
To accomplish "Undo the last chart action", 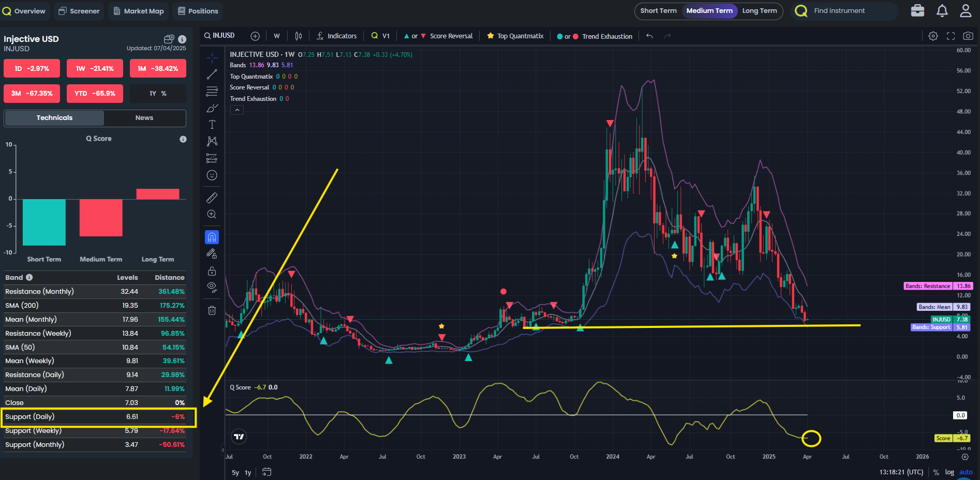I will pos(649,36).
